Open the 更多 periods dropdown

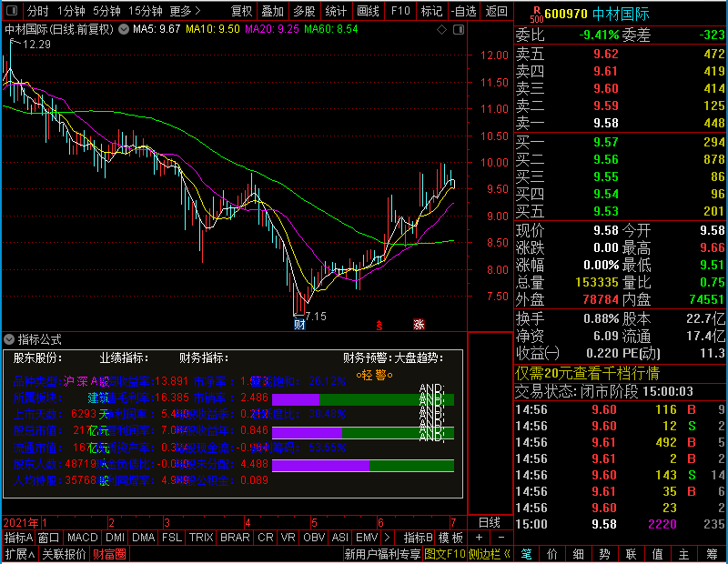click(185, 11)
